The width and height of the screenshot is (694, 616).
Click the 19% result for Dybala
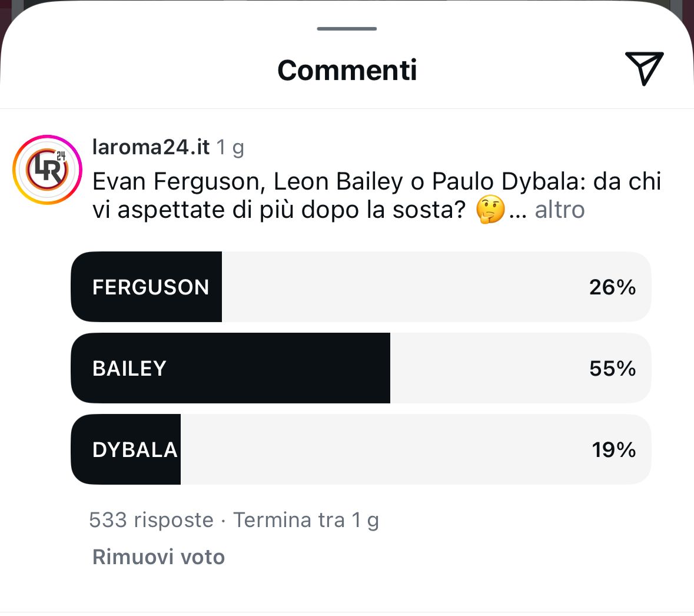coord(613,450)
